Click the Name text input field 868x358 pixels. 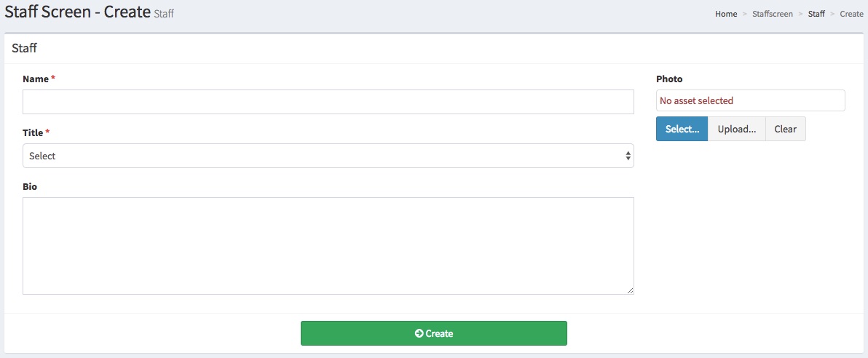pos(328,102)
